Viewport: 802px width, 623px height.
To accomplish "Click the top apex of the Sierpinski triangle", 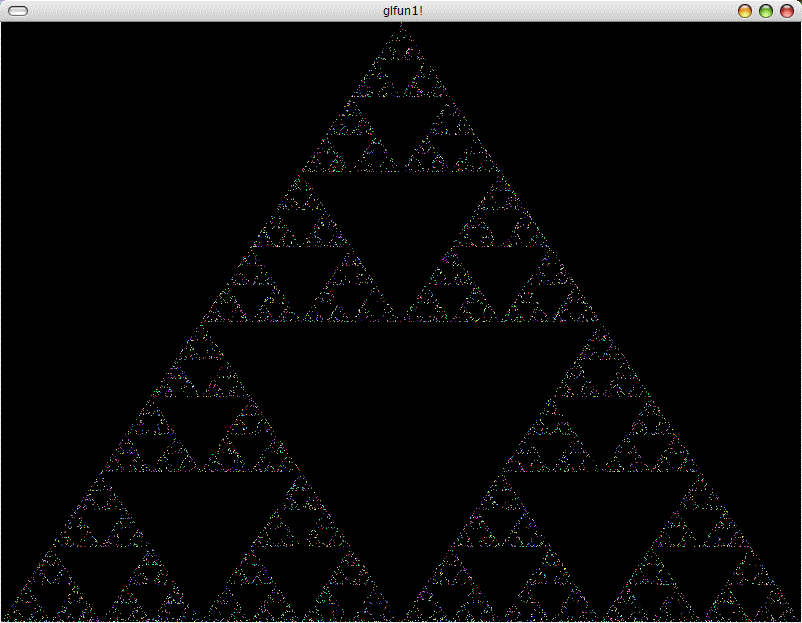I will tap(401, 25).
